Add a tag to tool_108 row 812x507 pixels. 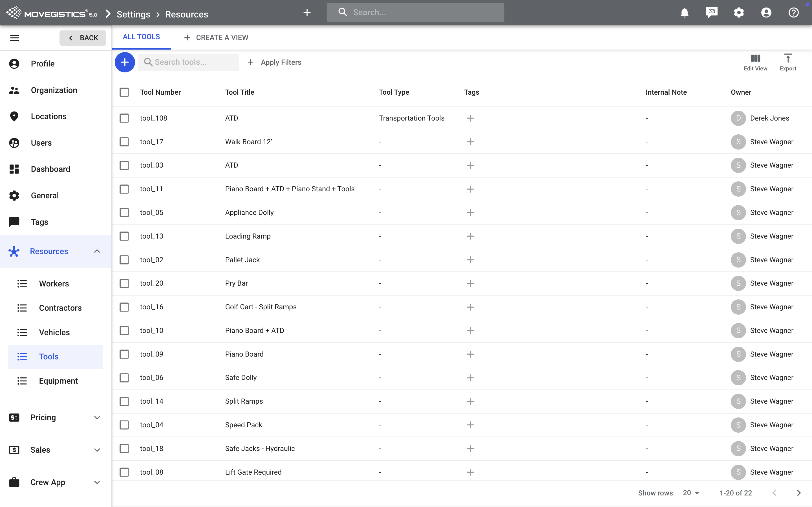click(x=470, y=118)
